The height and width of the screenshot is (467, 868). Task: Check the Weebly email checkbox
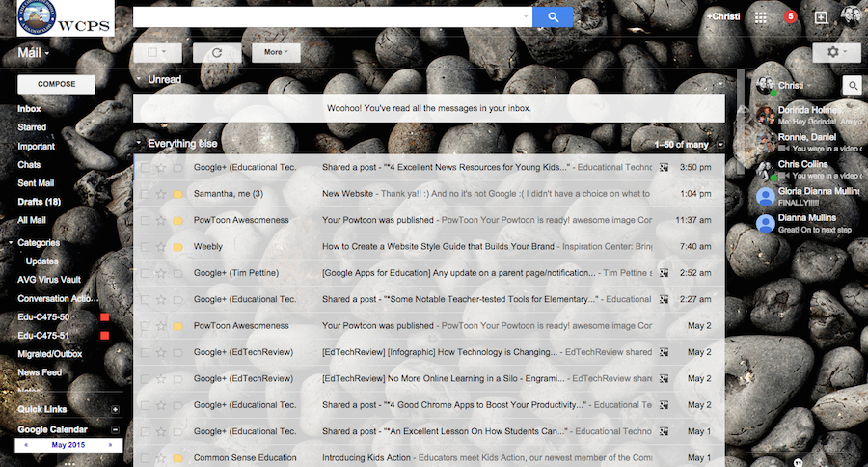tap(145, 246)
